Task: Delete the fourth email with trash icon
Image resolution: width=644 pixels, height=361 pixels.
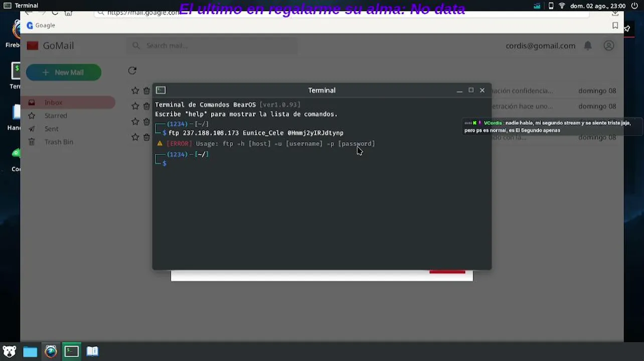Action: pos(146,137)
